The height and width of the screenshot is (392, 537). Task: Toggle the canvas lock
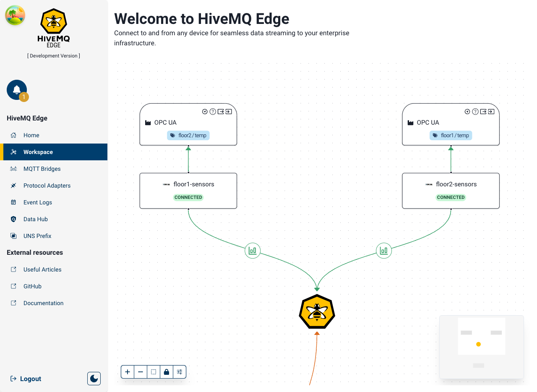click(x=167, y=372)
